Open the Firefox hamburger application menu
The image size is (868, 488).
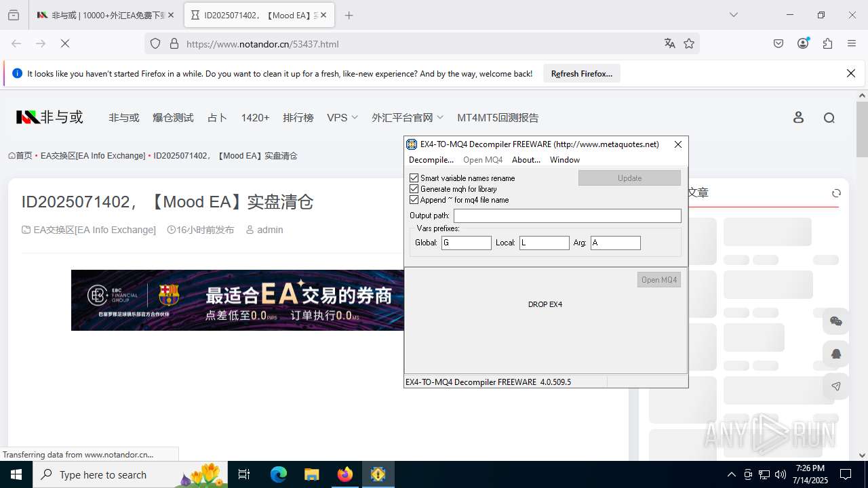(x=852, y=43)
